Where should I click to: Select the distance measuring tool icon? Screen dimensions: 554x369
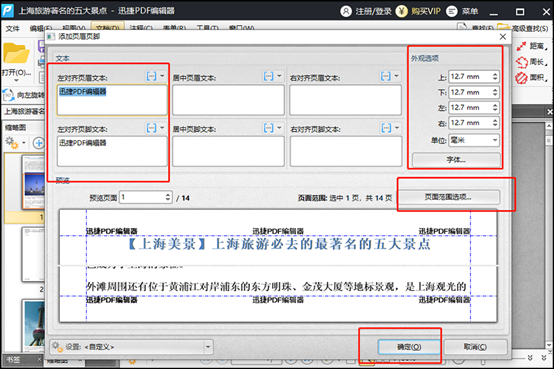(521, 46)
